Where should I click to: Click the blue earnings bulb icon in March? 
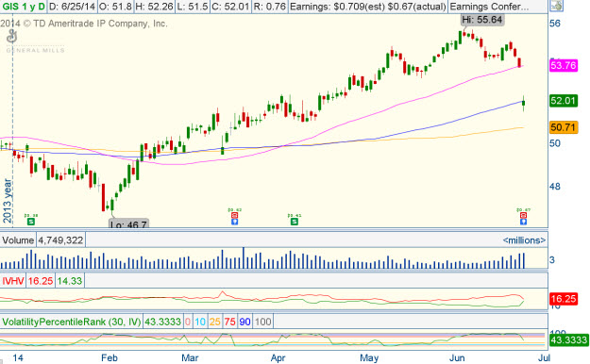coord(234,222)
